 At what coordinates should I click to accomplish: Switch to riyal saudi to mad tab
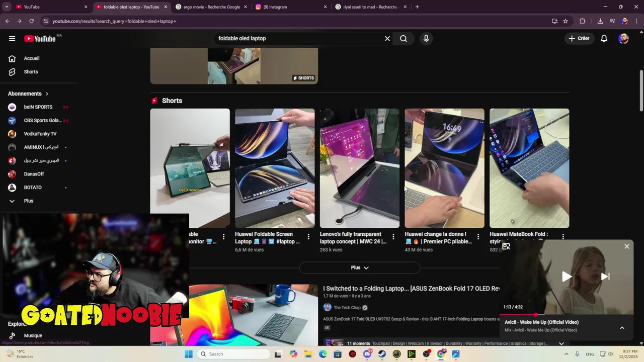[371, 7]
